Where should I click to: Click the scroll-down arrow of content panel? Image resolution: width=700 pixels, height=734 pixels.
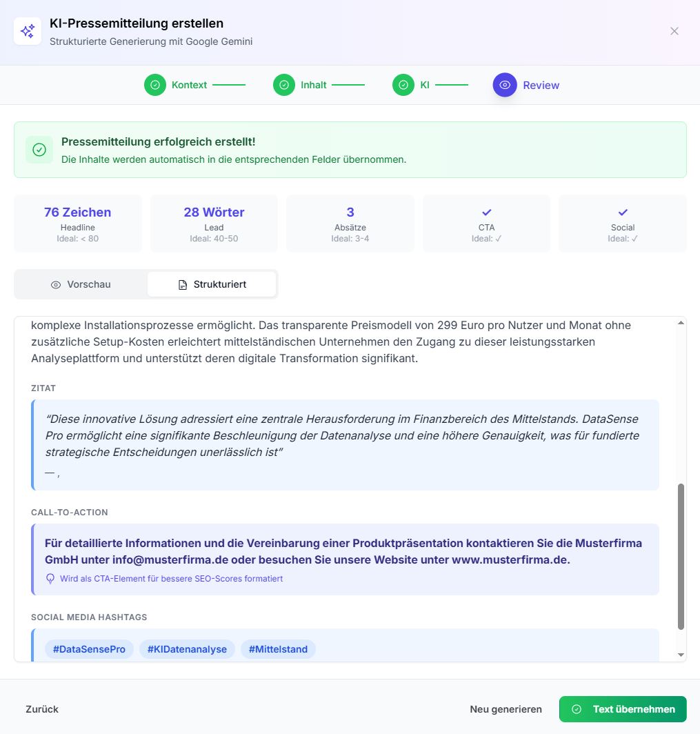pos(681,655)
